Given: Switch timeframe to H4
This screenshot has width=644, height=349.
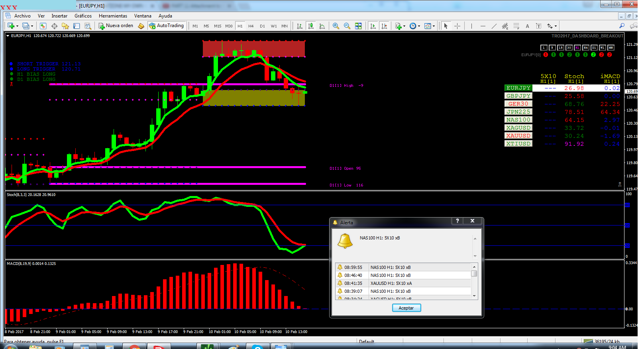Looking at the screenshot, I should click(x=251, y=26).
